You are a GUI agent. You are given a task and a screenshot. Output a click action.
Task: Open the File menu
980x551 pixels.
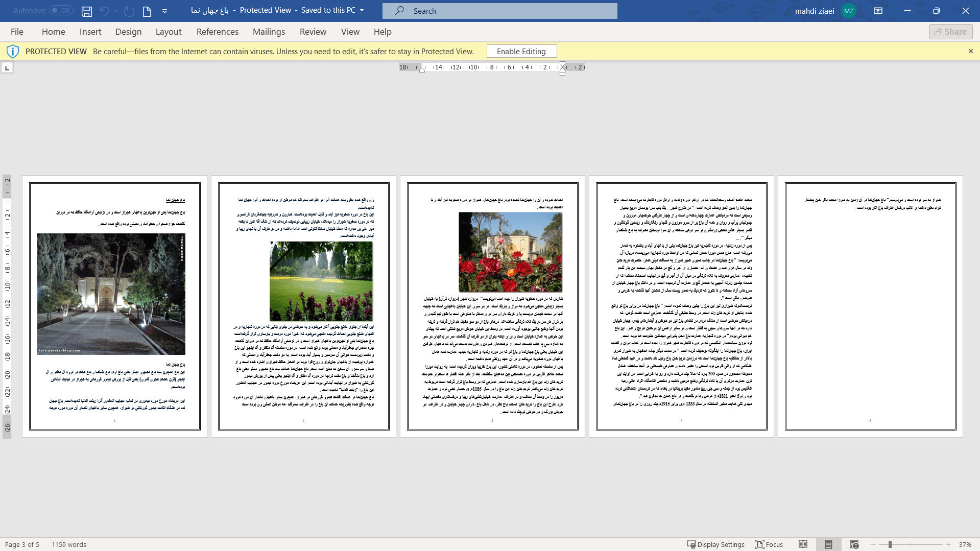tap(17, 32)
